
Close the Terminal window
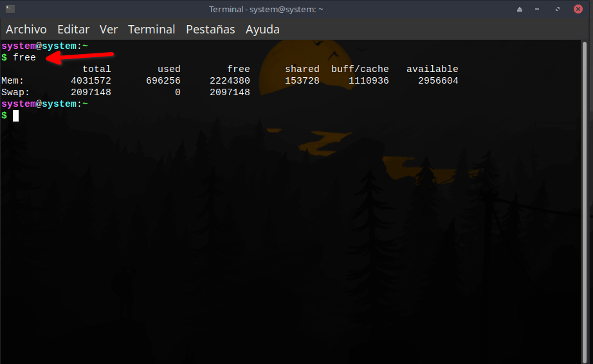[x=578, y=9]
